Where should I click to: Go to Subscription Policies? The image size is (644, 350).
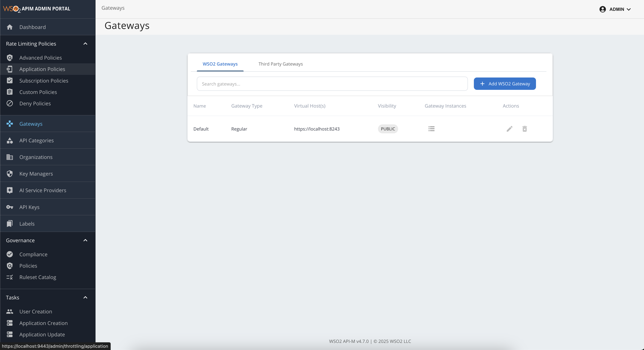[x=48, y=81]
